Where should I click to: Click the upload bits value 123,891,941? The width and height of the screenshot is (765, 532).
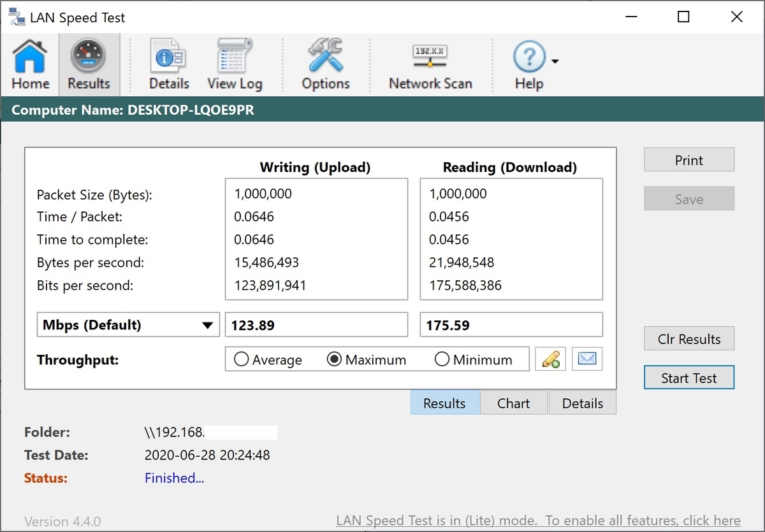270,285
